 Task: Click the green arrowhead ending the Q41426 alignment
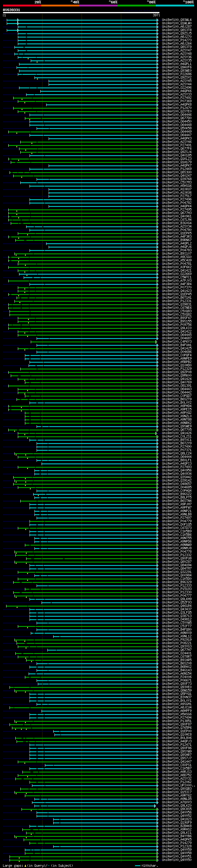[156, 433]
